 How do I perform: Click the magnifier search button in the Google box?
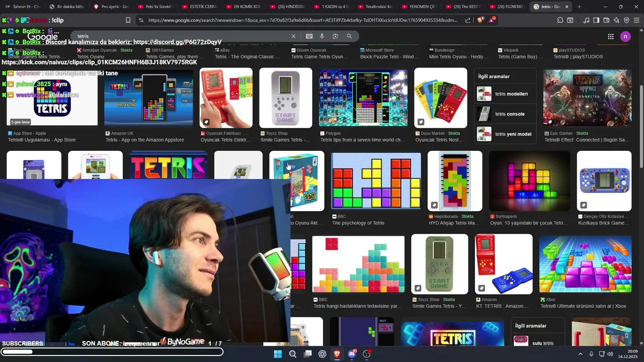click(x=349, y=36)
